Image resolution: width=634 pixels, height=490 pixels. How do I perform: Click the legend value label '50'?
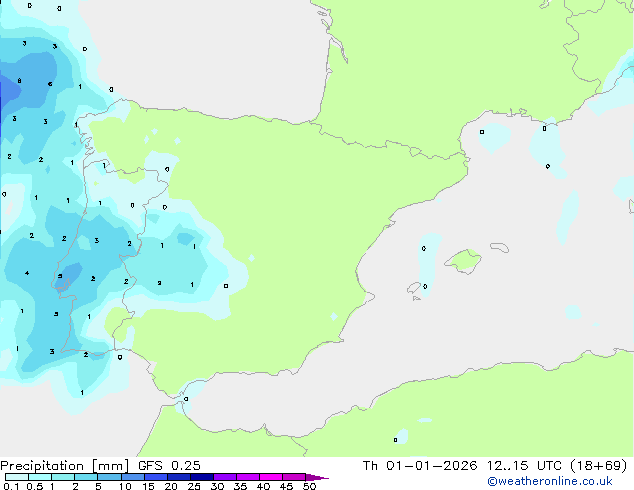click(310, 486)
